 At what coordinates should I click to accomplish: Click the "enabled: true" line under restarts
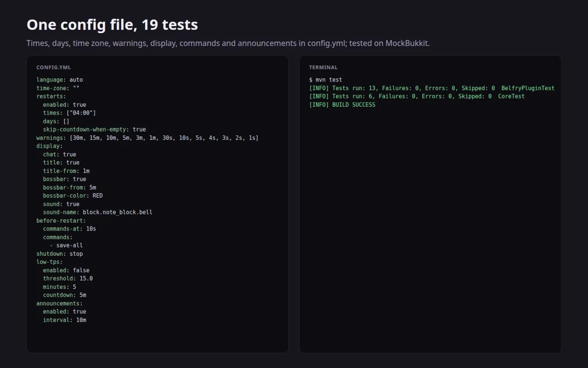(65, 104)
